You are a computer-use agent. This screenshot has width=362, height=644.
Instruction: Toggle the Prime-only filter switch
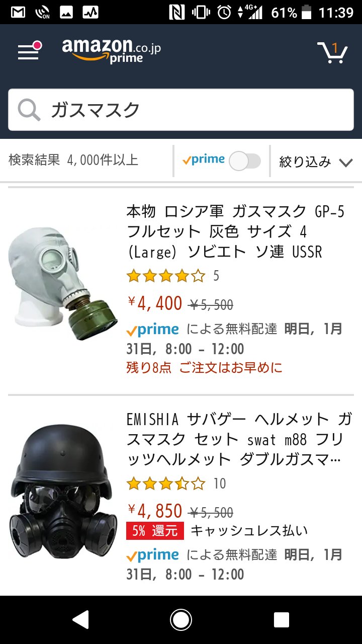coord(245,161)
